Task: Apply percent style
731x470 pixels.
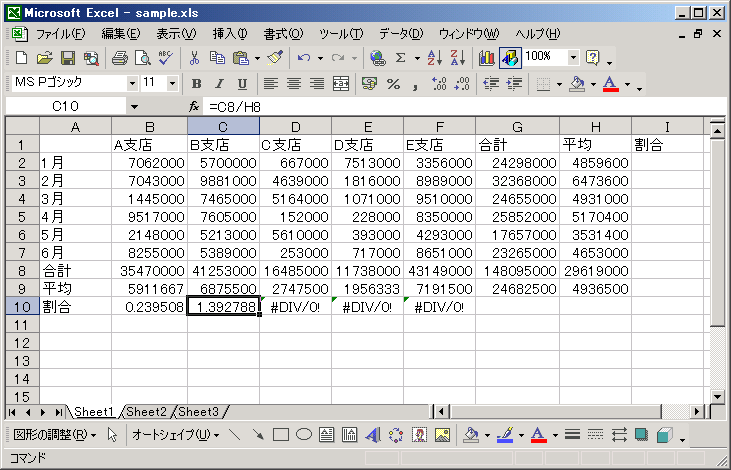Action: click(393, 84)
